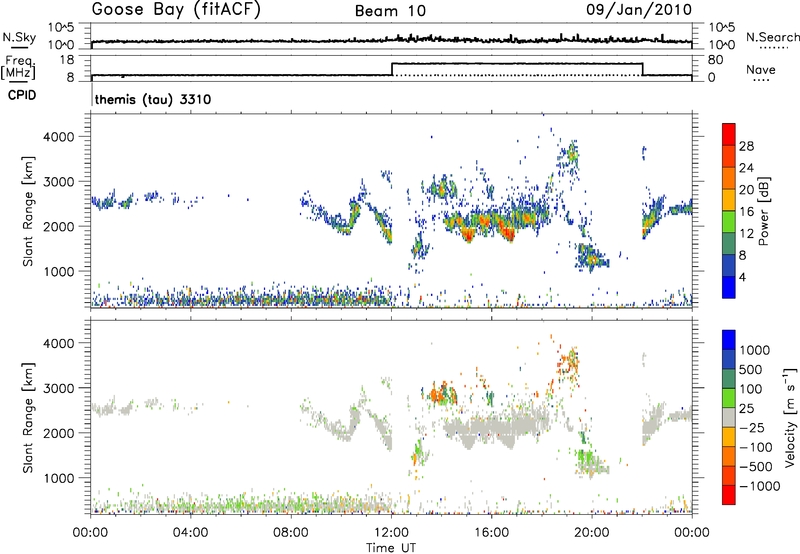Click the 'Power [dB]' colorbar label
The image size is (800, 554).
[x=763, y=211]
